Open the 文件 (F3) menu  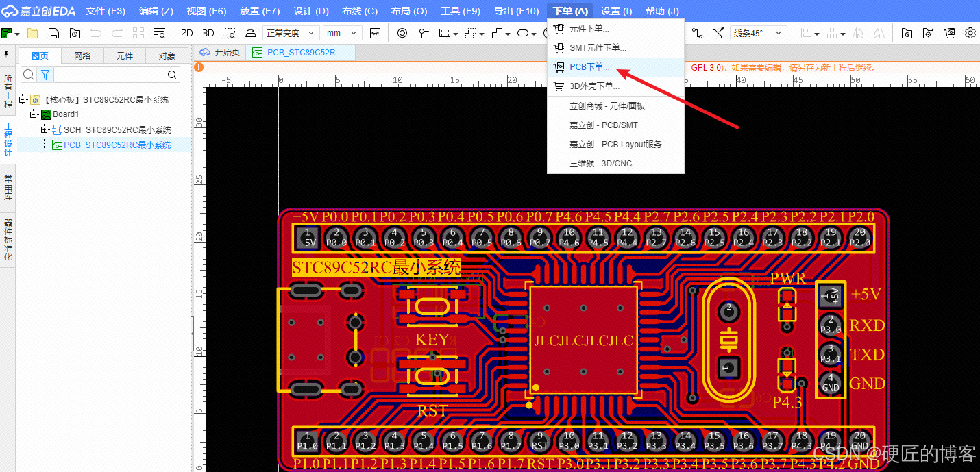click(106, 11)
